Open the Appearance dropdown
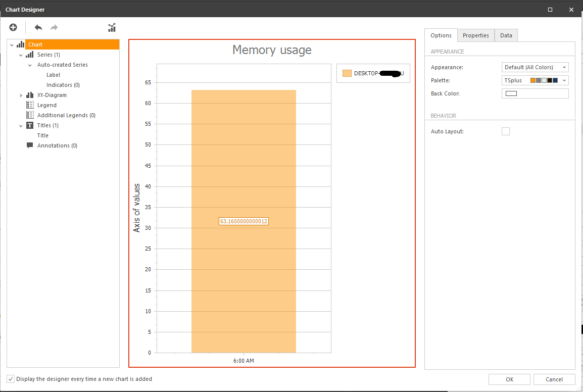583x392 pixels. point(564,67)
